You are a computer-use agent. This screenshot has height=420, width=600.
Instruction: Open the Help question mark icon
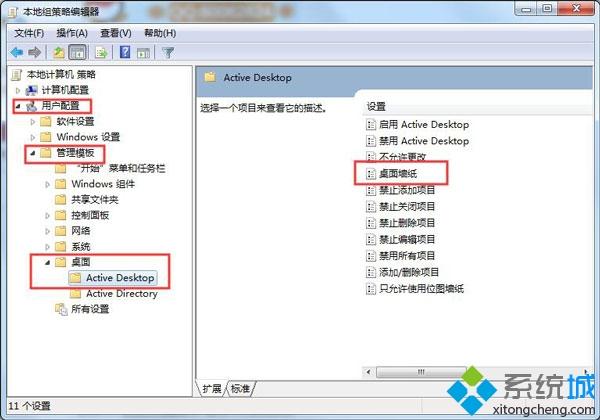125,52
